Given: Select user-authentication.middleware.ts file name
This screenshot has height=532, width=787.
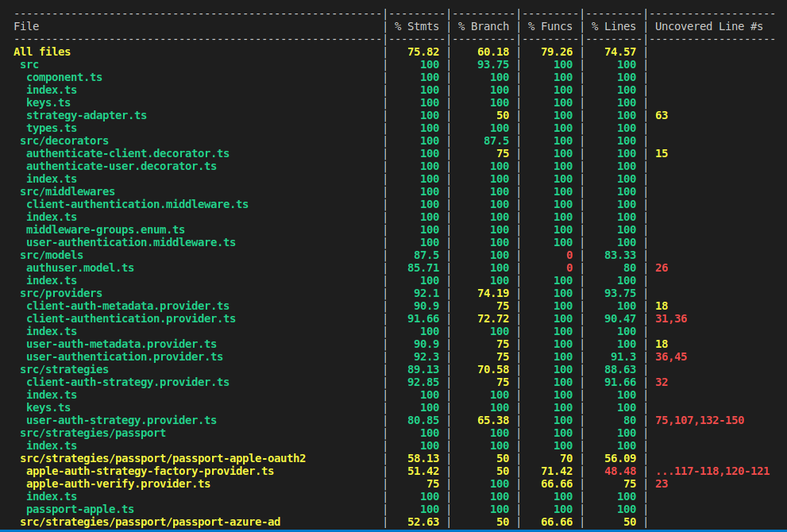Looking at the screenshot, I should tap(131, 242).
